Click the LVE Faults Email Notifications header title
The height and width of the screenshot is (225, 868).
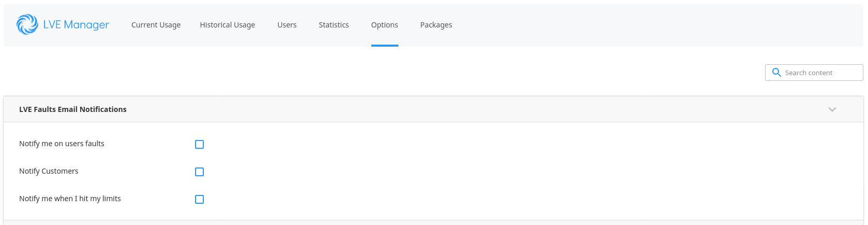click(x=73, y=109)
